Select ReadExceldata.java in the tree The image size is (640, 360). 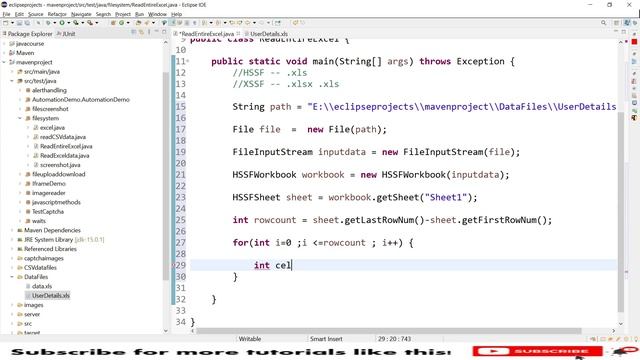pyautogui.click(x=64, y=156)
